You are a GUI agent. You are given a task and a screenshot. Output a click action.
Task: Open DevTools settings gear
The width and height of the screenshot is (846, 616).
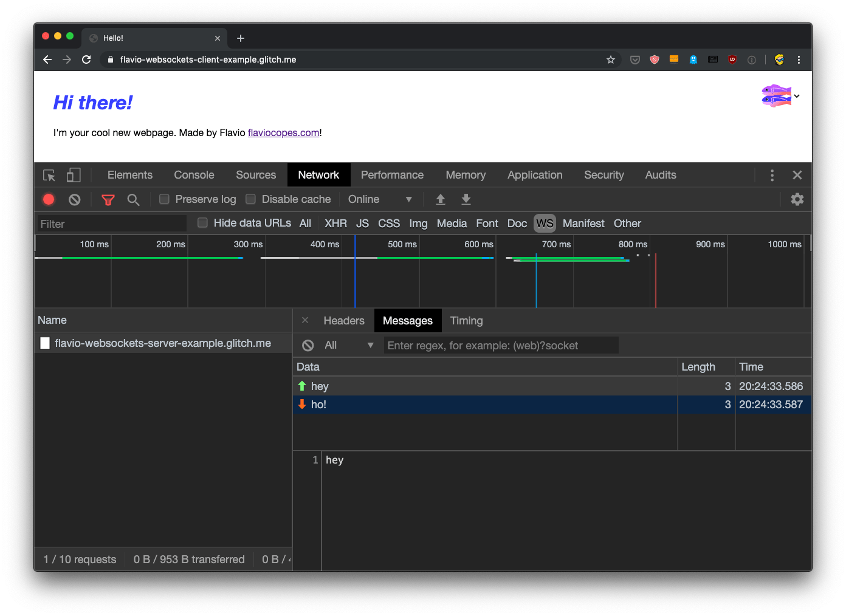797,199
